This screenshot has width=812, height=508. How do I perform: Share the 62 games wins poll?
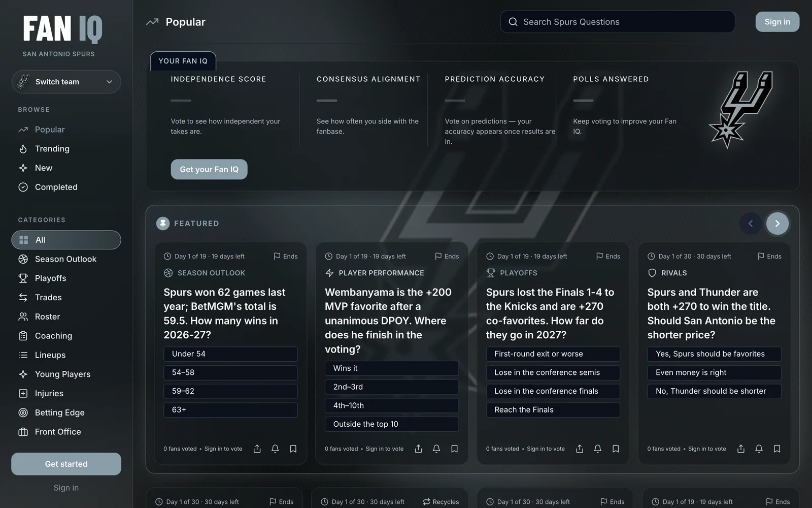[x=257, y=449]
